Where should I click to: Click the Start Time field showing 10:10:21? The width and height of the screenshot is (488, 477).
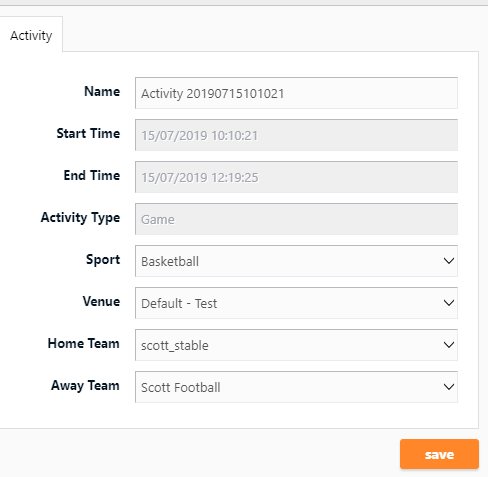[x=296, y=135]
